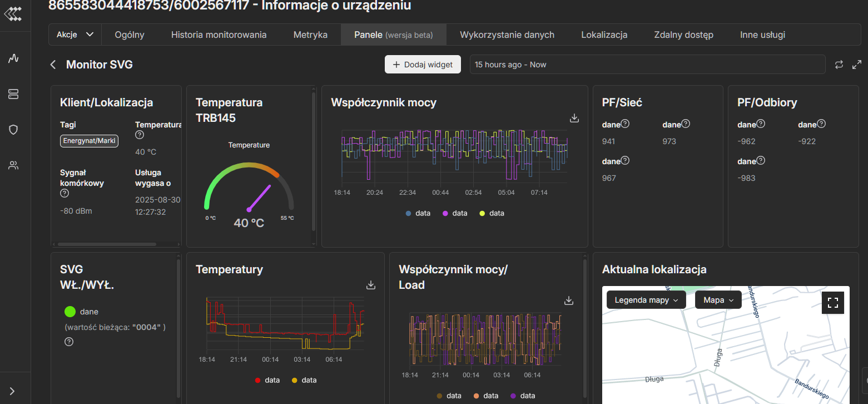Click the value -922 in PF/Odbiory
The image size is (868, 404).
click(x=807, y=141)
